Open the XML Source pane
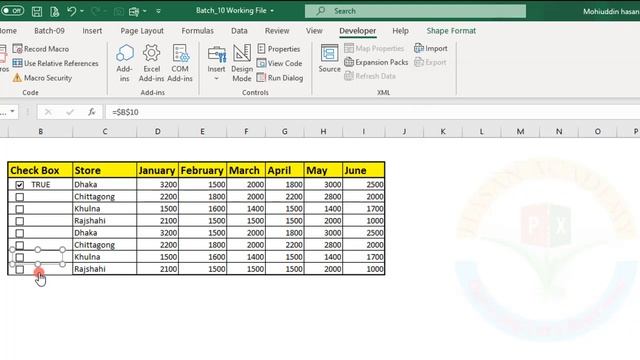The height and width of the screenshot is (360, 640). pyautogui.click(x=329, y=59)
